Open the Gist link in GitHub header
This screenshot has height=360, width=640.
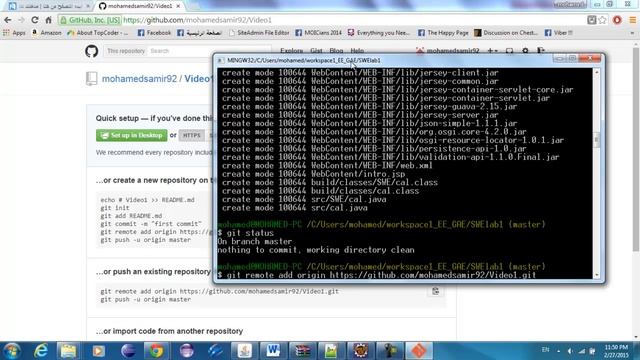tap(316, 51)
